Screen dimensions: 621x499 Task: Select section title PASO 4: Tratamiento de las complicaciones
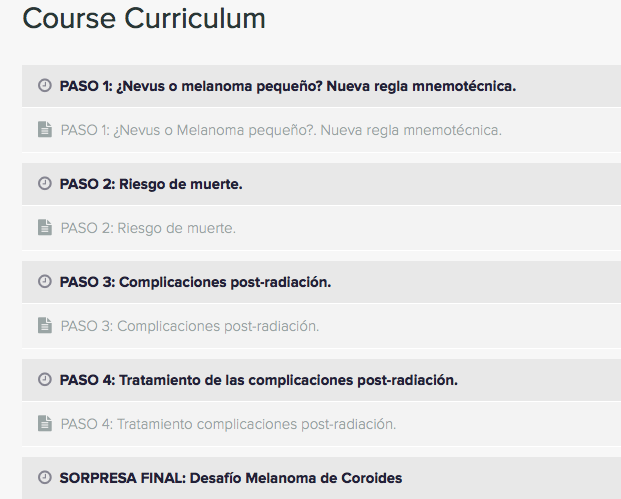259,380
